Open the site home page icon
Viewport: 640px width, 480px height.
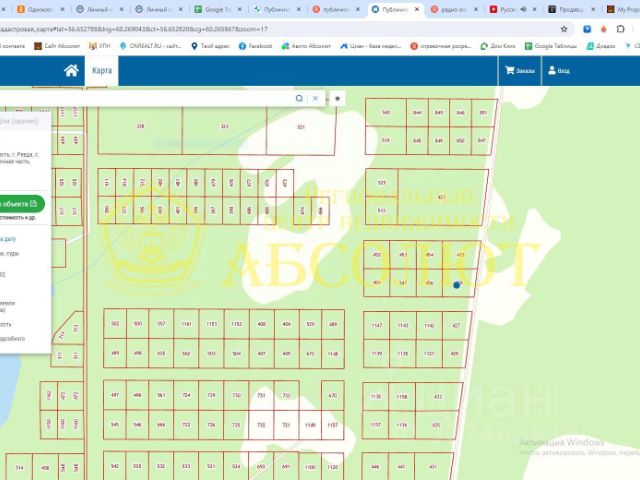coord(71,71)
